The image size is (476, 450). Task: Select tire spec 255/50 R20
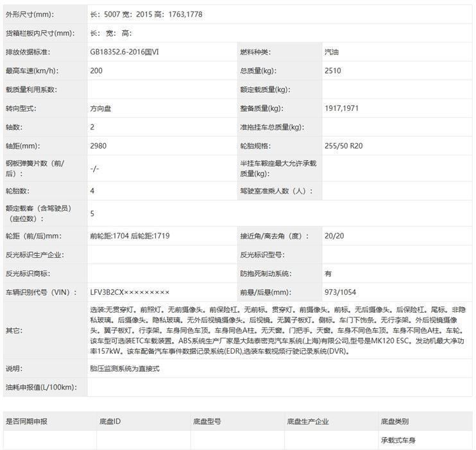(344, 146)
